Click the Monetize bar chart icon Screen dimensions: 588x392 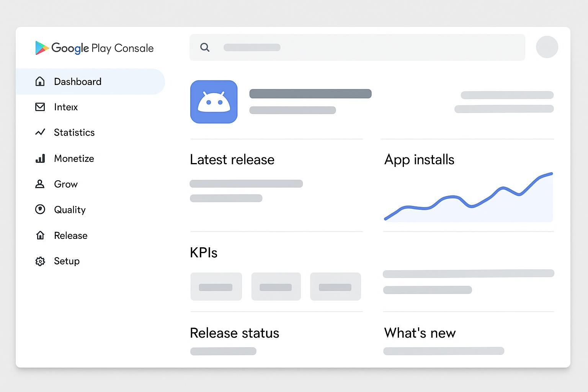click(x=40, y=158)
